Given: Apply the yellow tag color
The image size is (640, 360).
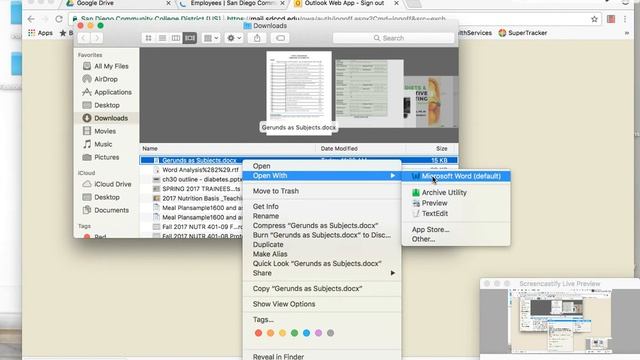Looking at the screenshot, I should [282, 333].
